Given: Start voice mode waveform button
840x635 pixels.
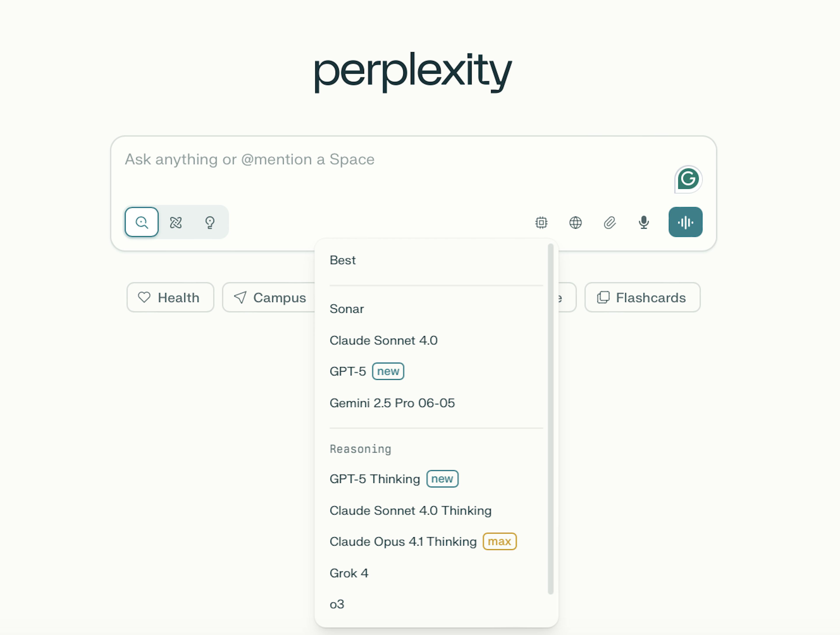Looking at the screenshot, I should 685,222.
